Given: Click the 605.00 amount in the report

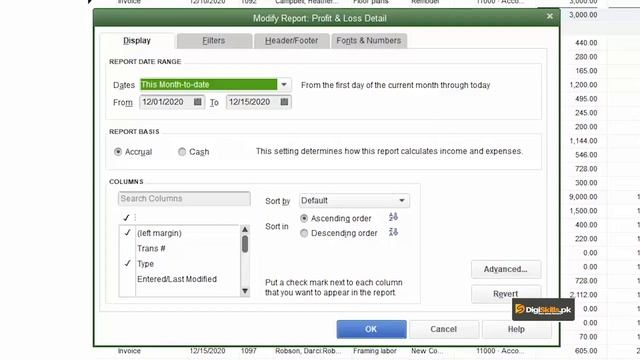Looking at the screenshot, I should [586, 351].
